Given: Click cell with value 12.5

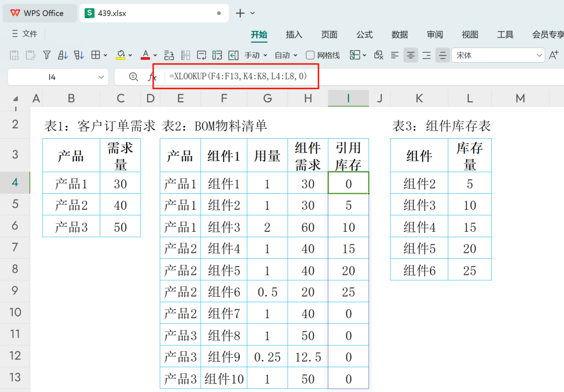Looking at the screenshot, I should point(308,357).
